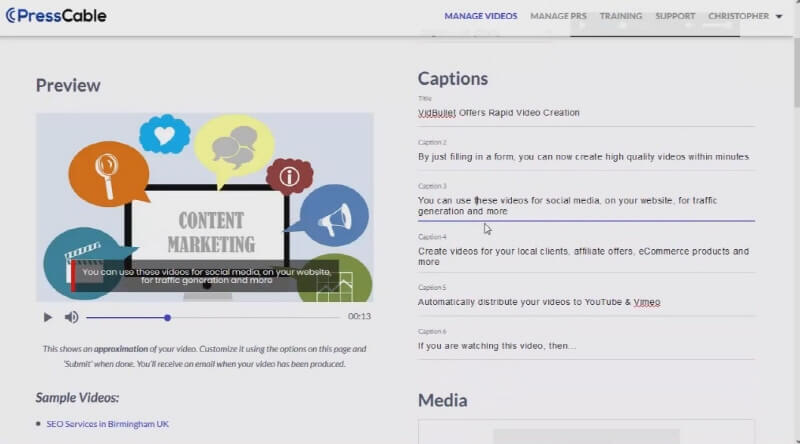Screen dimensions: 800x444
Task: Mute the preview video volume
Action: [71, 317]
